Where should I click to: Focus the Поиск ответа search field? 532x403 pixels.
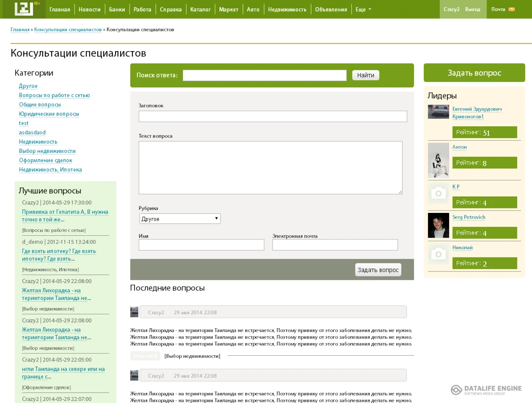[265, 75]
